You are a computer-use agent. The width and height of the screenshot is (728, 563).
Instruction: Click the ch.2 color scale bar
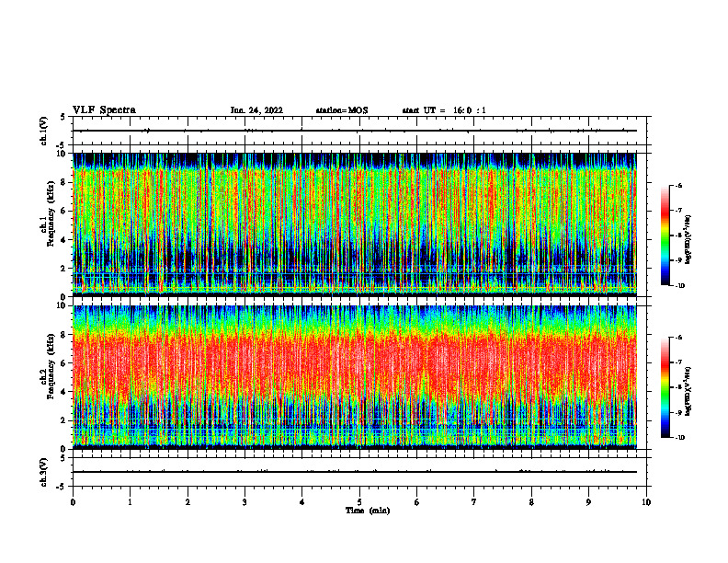(665, 387)
